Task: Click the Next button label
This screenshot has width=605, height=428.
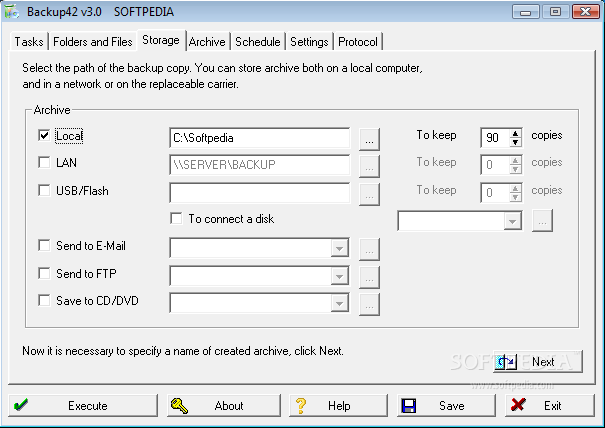Action: click(x=543, y=362)
